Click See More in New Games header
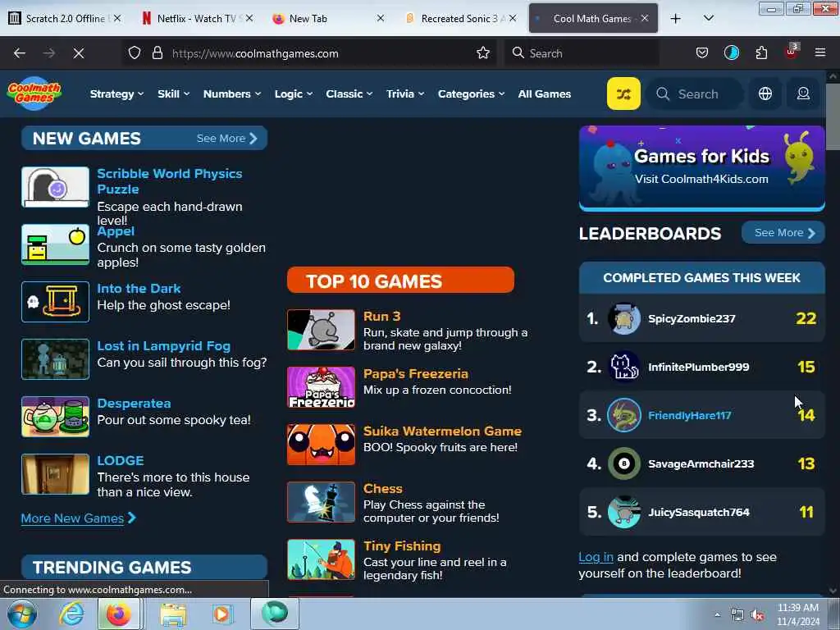The width and height of the screenshot is (840, 630). tap(227, 138)
